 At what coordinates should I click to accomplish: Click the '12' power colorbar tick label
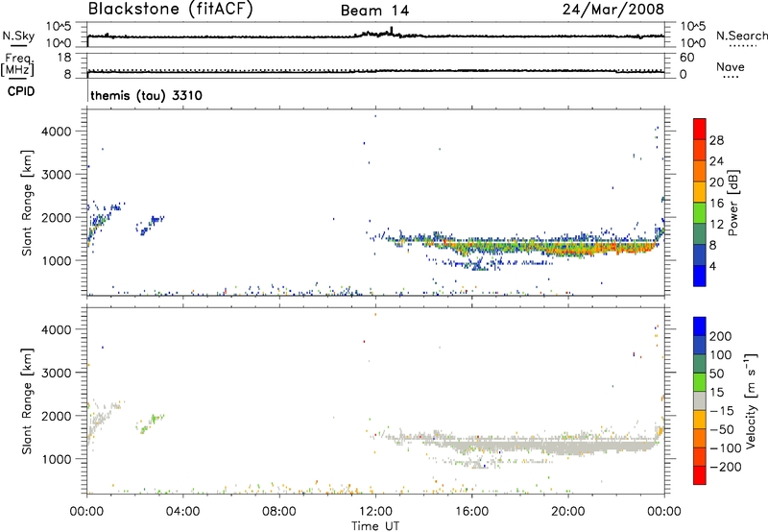coord(716,225)
